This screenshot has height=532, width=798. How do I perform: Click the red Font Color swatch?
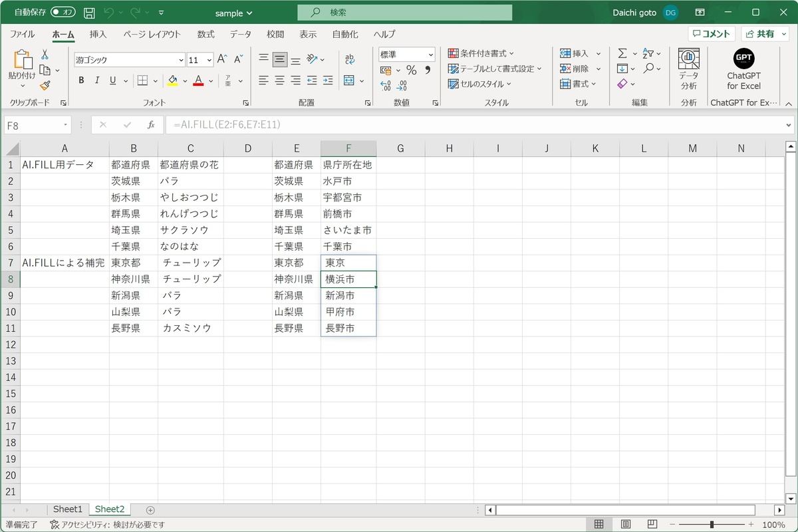click(x=198, y=80)
